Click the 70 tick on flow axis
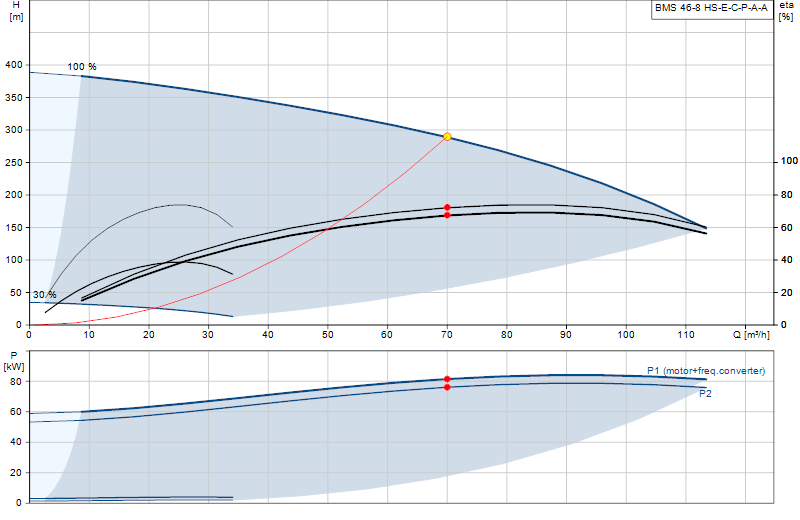800x520 pixels. tap(447, 335)
